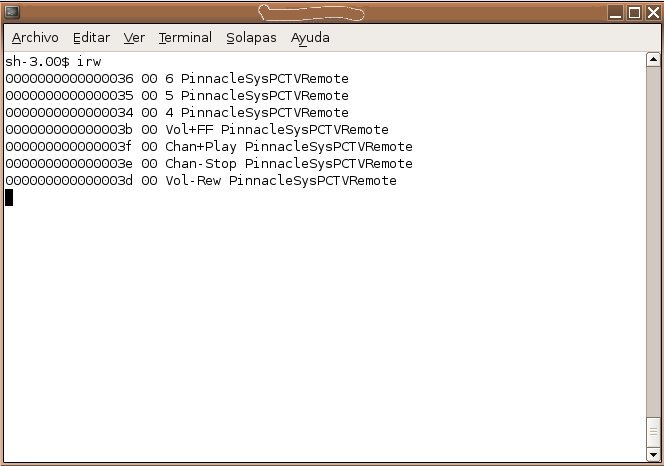Click the 'Vol-Rew' output text
This screenshot has width=664, height=466.
pyautogui.click(x=193, y=180)
